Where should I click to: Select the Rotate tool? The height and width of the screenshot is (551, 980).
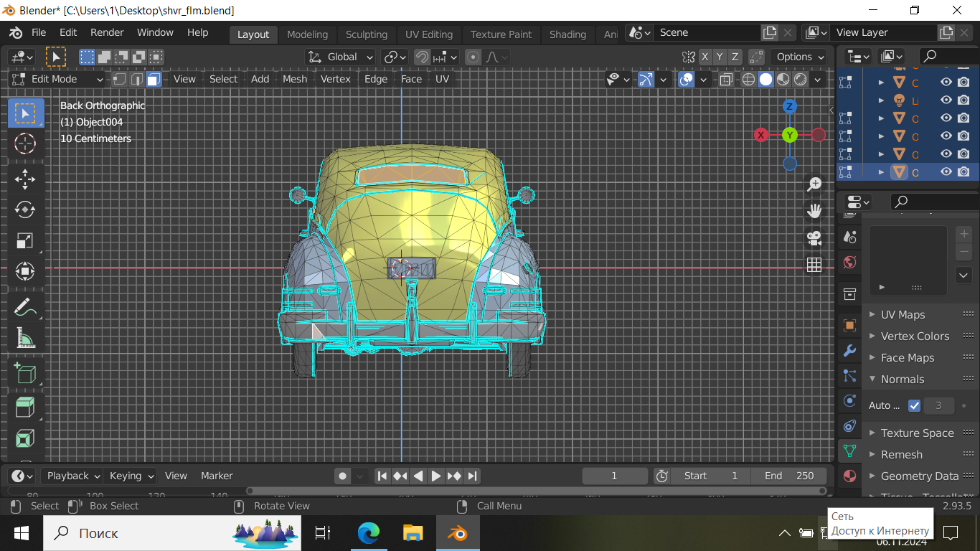[25, 209]
